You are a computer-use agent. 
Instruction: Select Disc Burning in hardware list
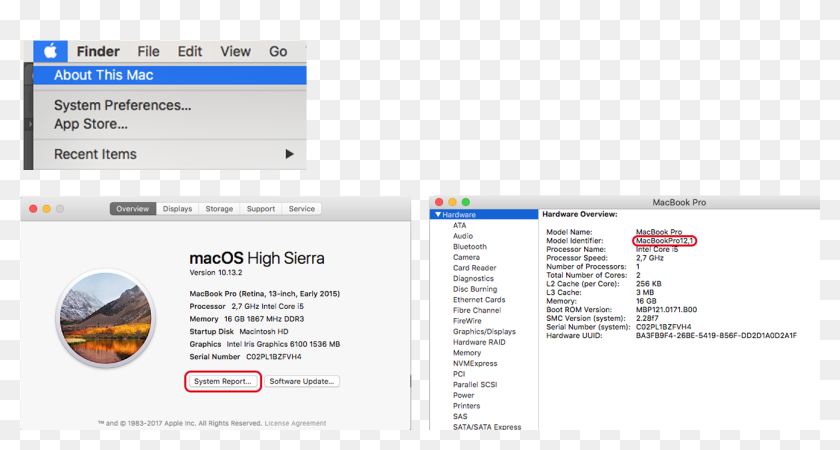tap(475, 289)
